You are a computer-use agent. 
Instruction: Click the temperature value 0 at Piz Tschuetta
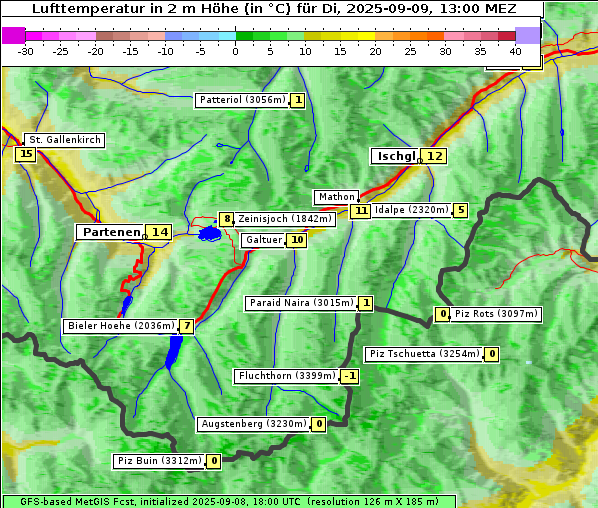coord(492,354)
